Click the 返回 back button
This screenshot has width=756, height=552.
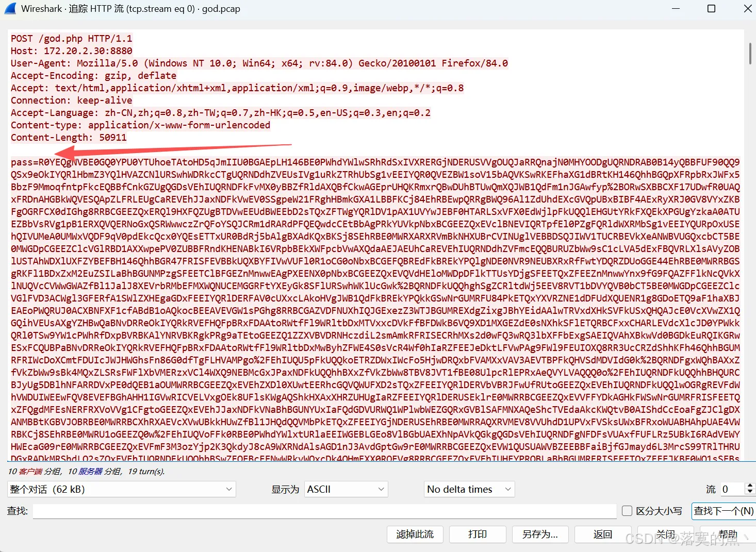point(603,534)
